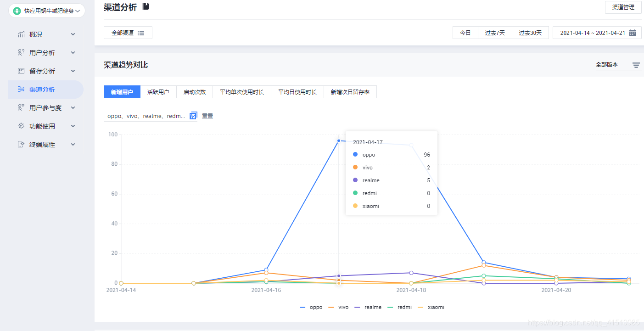Switch to the 平均日使用时长 tab

[x=297, y=92]
